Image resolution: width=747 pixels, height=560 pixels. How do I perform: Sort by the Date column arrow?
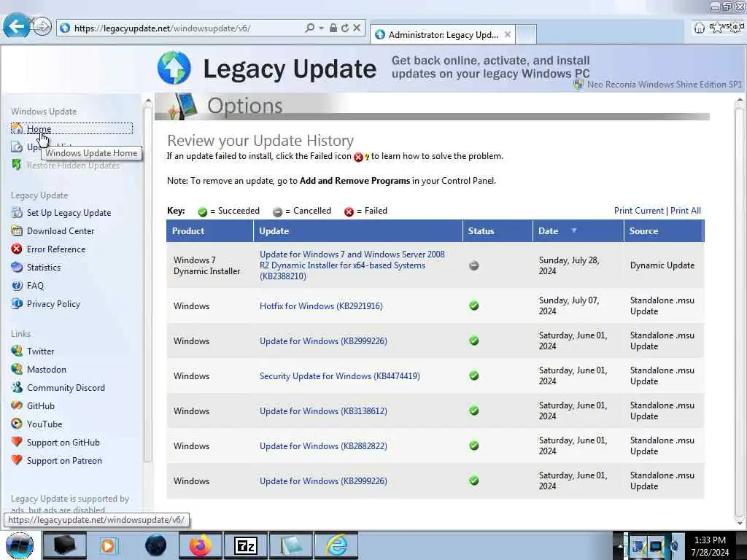573,230
